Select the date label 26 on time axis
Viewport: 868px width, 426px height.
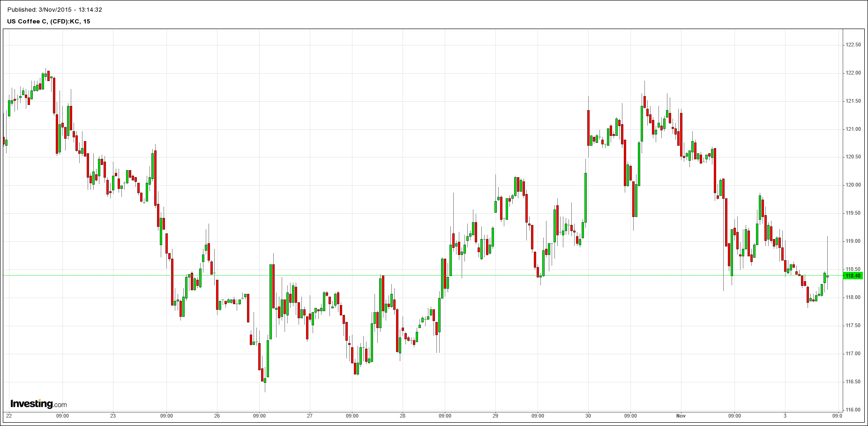pyautogui.click(x=217, y=416)
